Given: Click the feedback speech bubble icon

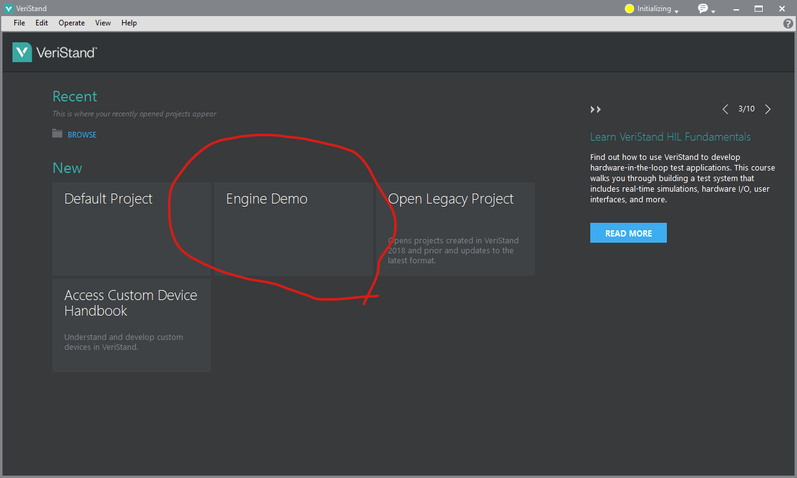Looking at the screenshot, I should [702, 9].
